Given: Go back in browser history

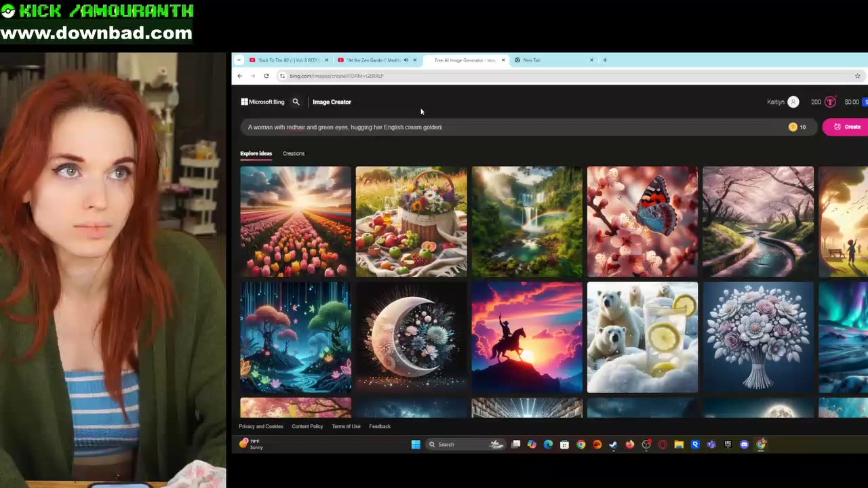Looking at the screenshot, I should coord(239,76).
